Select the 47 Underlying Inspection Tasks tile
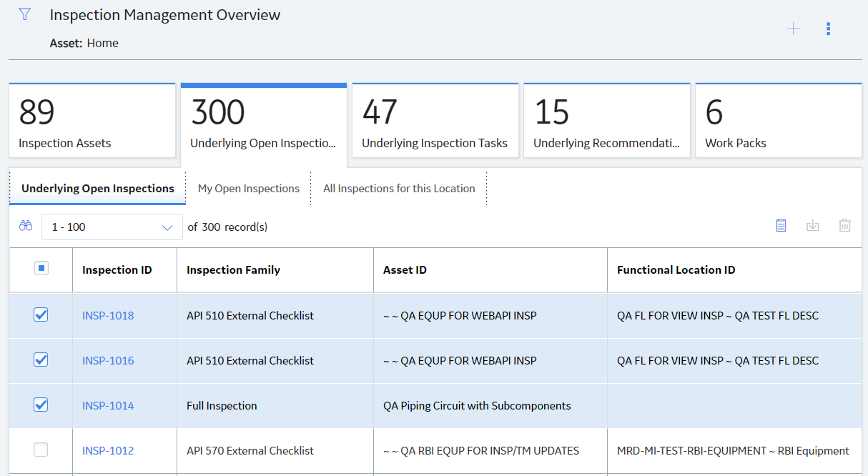 pyautogui.click(x=435, y=121)
